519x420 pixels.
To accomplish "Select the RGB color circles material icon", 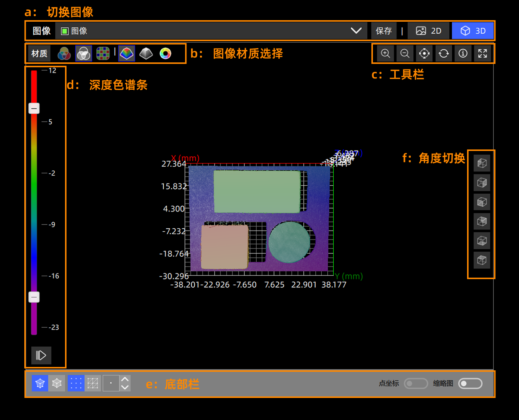I will point(64,53).
